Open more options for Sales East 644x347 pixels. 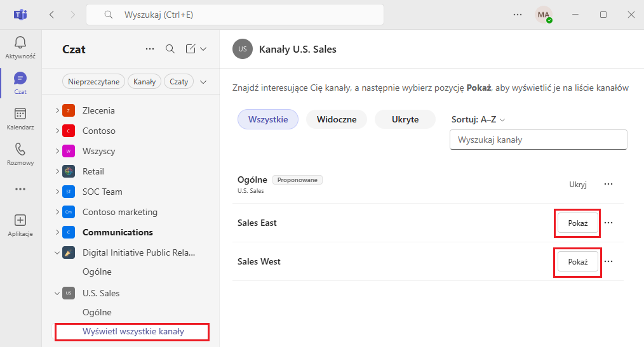608,223
